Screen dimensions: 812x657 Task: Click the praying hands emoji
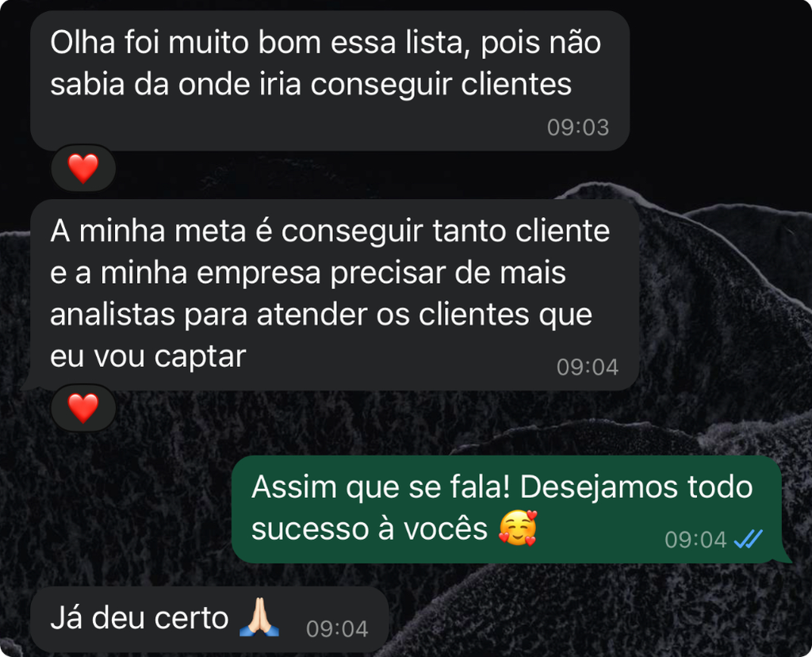point(259,617)
